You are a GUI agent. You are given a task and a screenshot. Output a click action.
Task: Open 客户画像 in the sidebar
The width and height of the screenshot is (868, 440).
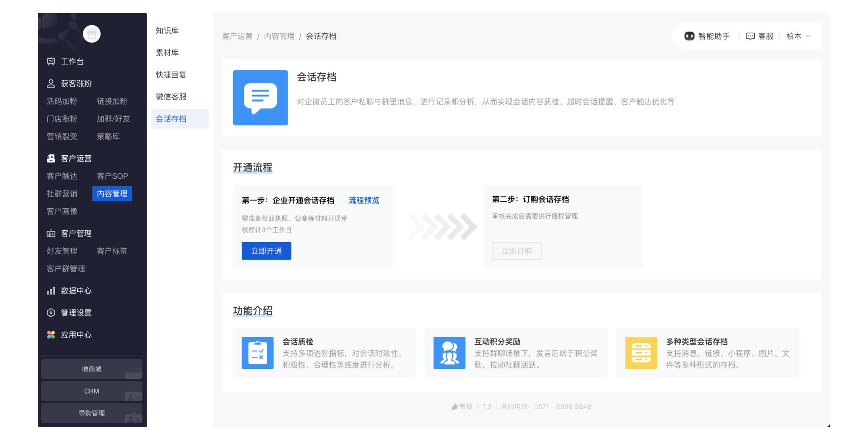click(62, 211)
